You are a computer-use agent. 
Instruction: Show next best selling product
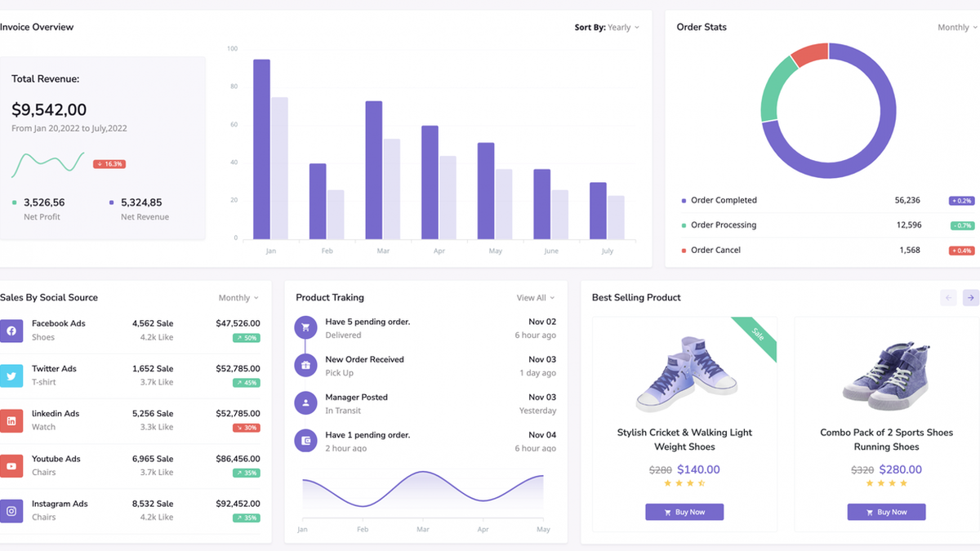[x=971, y=298]
